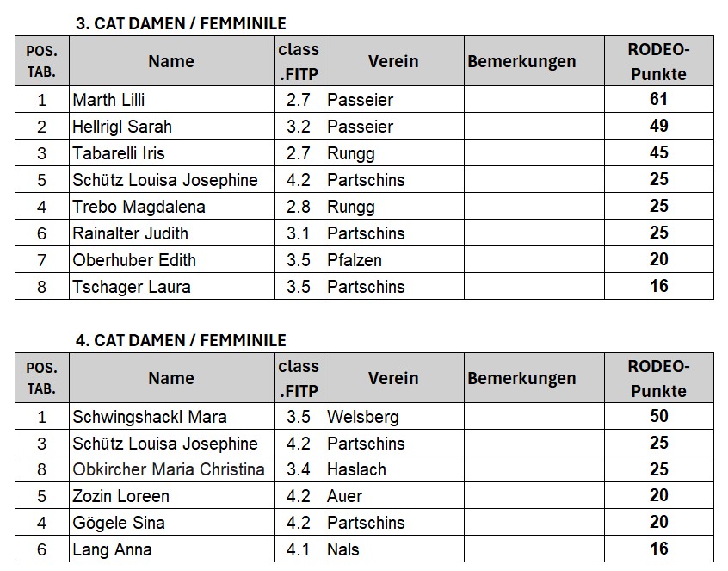Click the Trebo Magdalena cell

pyautogui.click(x=172, y=206)
